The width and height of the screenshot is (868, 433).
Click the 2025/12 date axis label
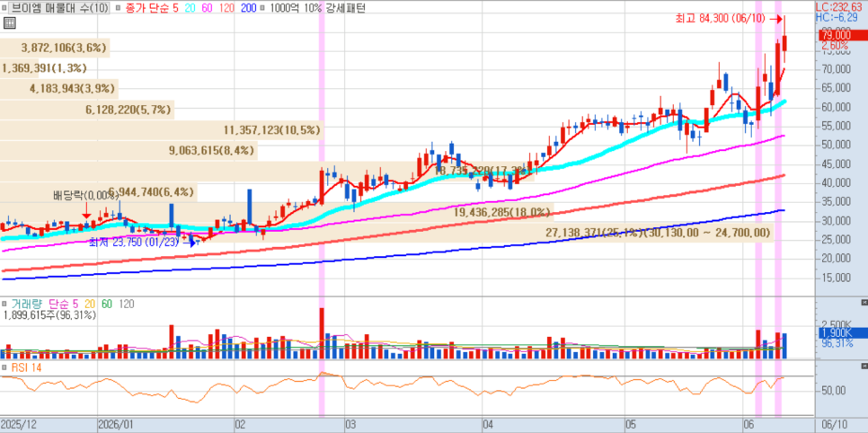19,424
